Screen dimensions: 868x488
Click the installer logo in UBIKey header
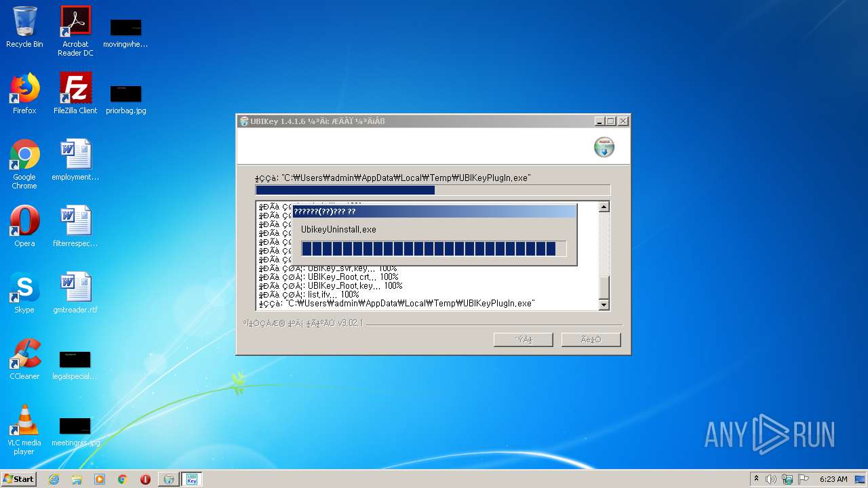(x=604, y=147)
